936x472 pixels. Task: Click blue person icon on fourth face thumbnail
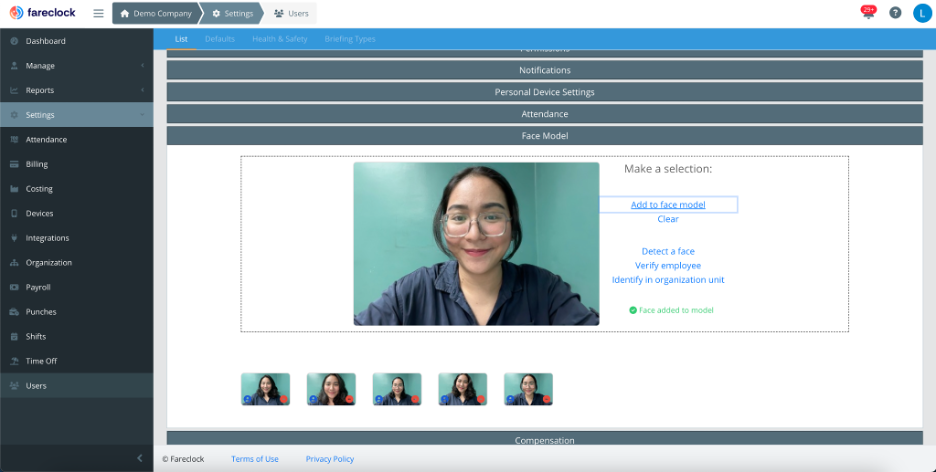(x=445, y=399)
